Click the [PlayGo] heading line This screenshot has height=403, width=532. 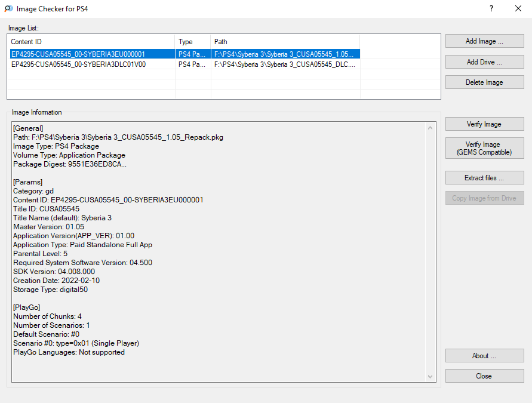point(26,307)
